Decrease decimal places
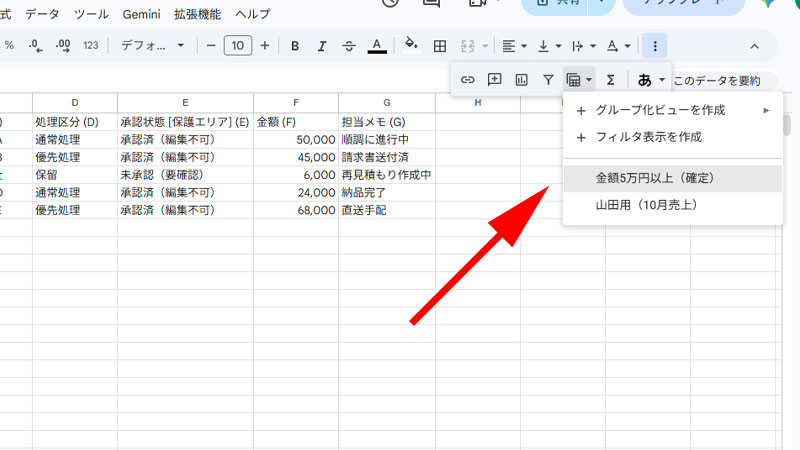 (35, 46)
